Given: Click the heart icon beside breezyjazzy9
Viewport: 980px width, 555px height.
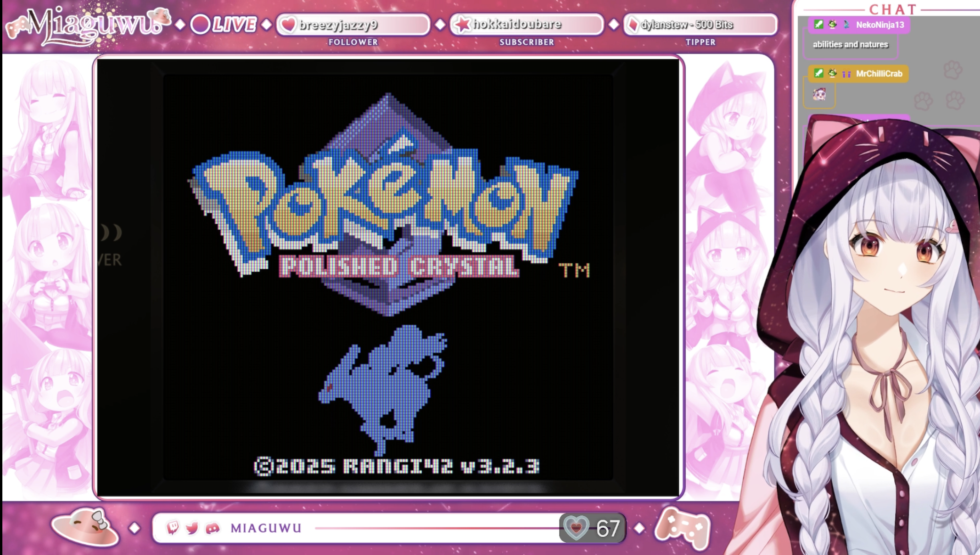Looking at the screenshot, I should [289, 24].
